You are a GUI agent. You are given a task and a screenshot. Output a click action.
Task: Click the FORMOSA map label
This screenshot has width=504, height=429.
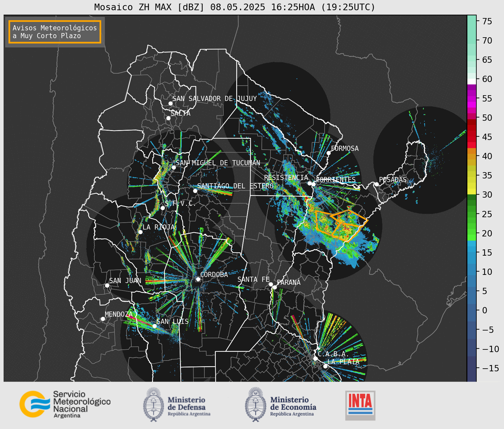click(x=345, y=148)
